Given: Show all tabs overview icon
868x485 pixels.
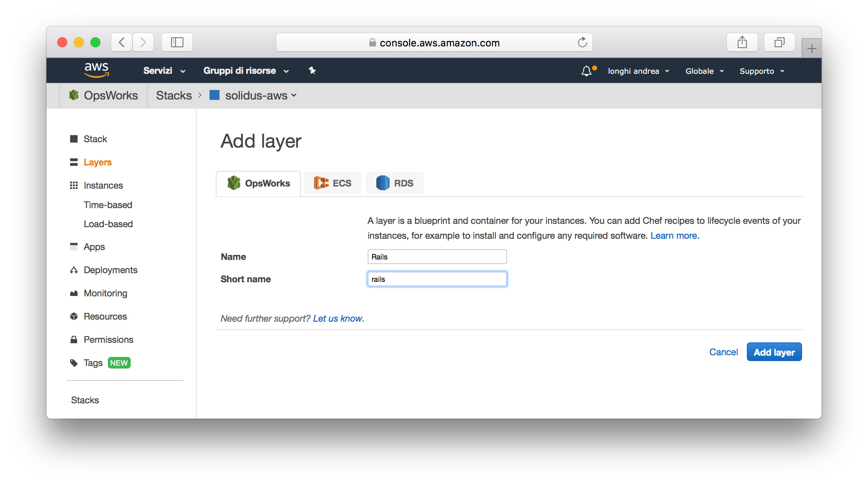Looking at the screenshot, I should tap(779, 42).
